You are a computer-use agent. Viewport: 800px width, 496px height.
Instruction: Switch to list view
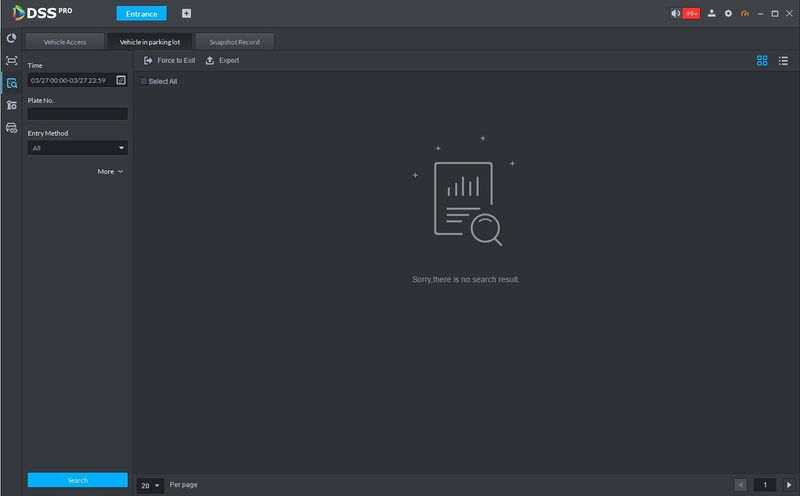click(783, 61)
